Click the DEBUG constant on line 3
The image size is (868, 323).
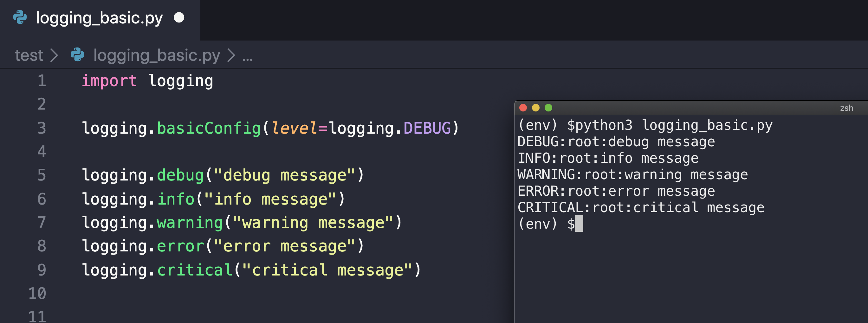pyautogui.click(x=427, y=128)
